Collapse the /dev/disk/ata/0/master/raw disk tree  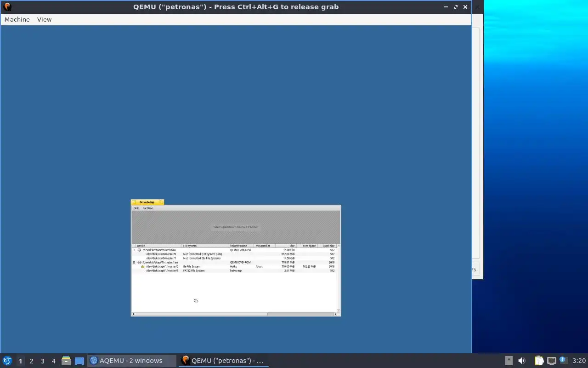(134, 250)
